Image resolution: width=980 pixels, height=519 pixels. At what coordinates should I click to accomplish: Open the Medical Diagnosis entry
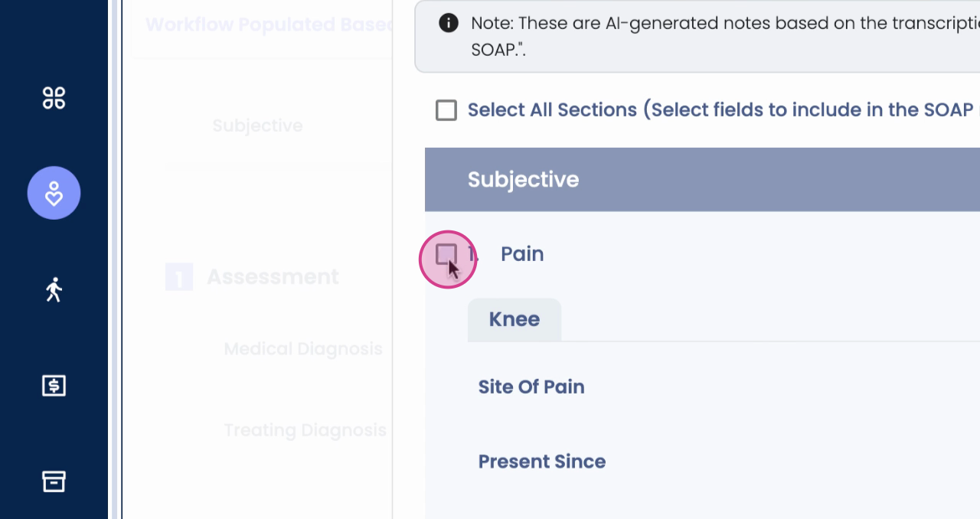303,349
